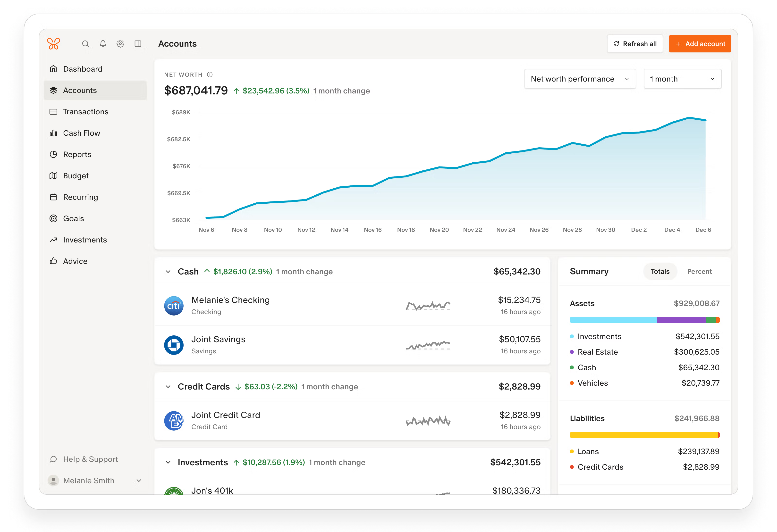777x532 pixels.
Task: Click the Add account button
Action: (x=700, y=43)
